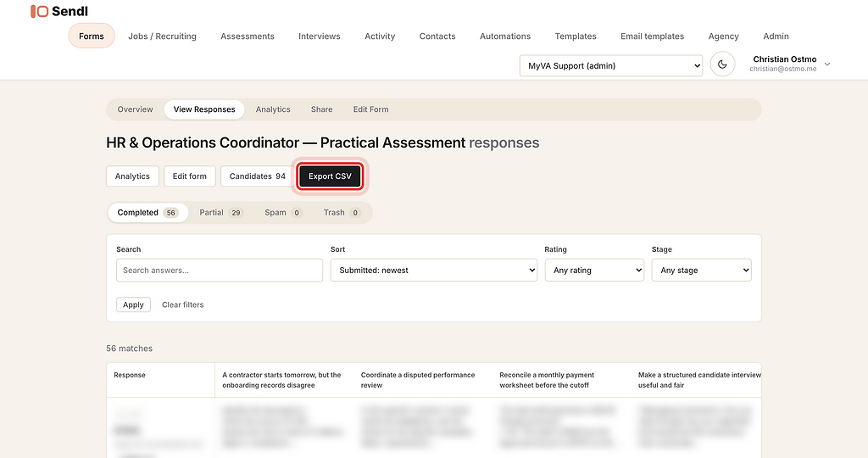Screen dimensions: 868x458
Task: Show the Trash responses filter
Action: tap(342, 213)
